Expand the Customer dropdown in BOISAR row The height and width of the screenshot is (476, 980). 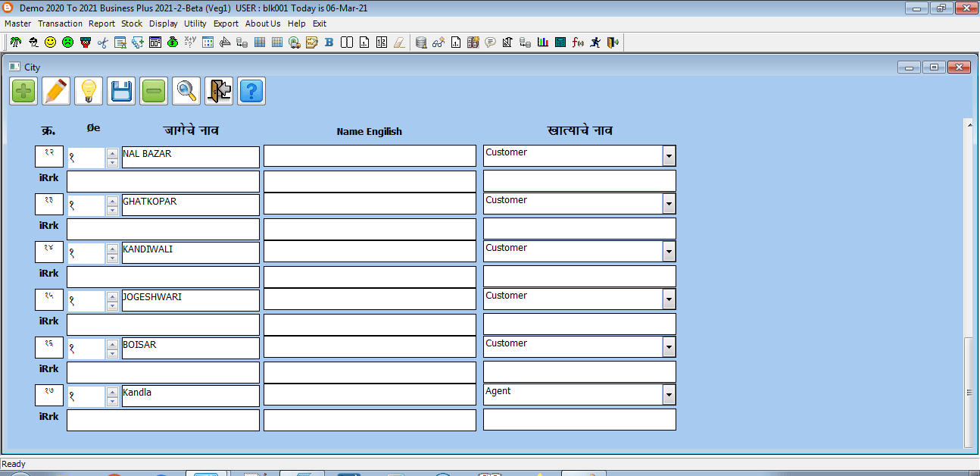point(669,347)
